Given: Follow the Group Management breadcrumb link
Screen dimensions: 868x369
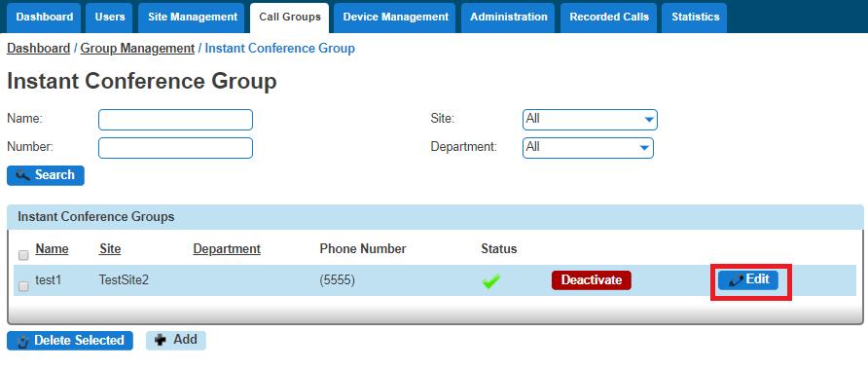Looking at the screenshot, I should coord(137,49).
